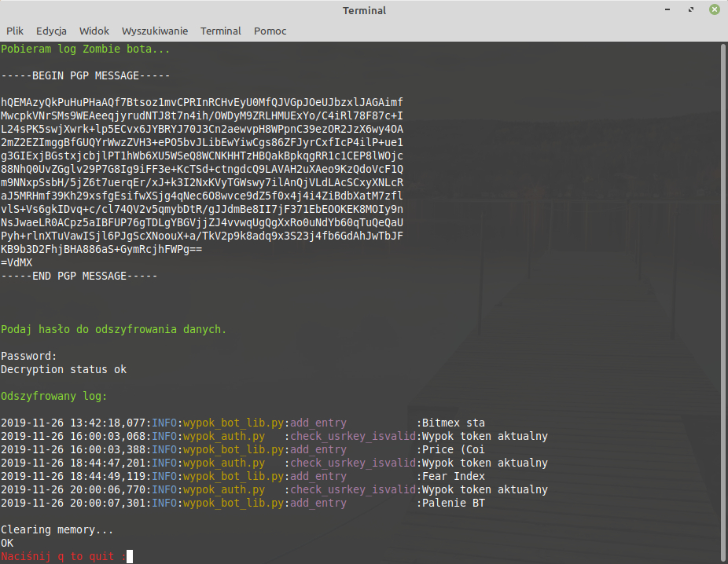Click the BEGIN PGP MESSAGE header line
The image size is (728, 564).
point(79,75)
